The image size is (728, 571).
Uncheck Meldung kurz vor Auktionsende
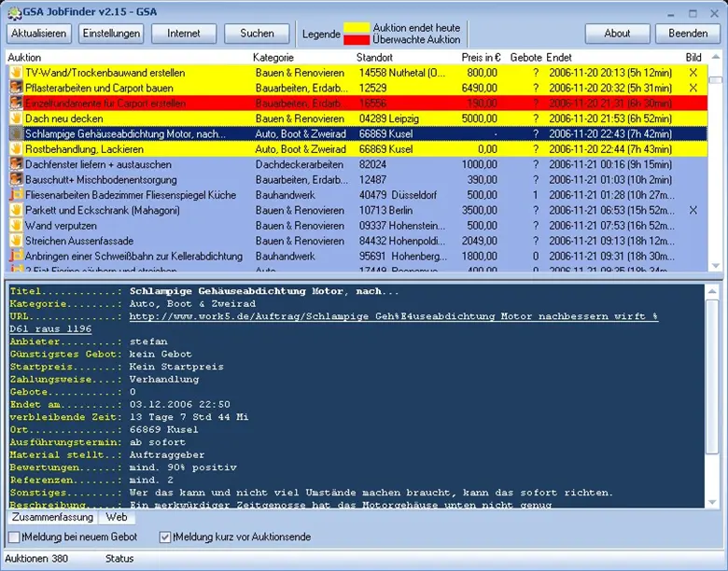165,537
